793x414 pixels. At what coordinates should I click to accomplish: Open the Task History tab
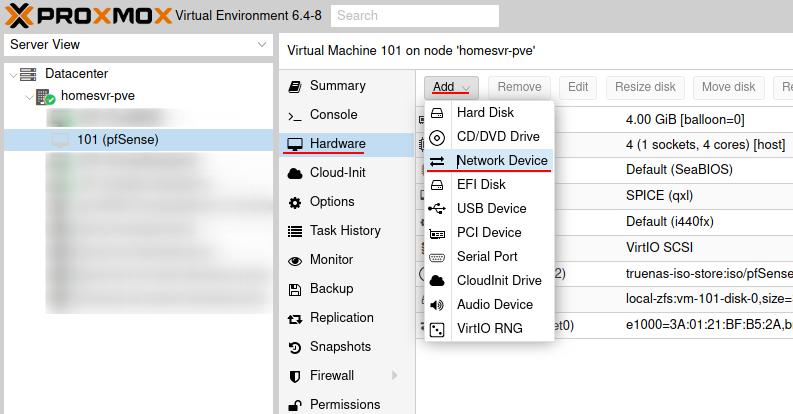coord(347,231)
